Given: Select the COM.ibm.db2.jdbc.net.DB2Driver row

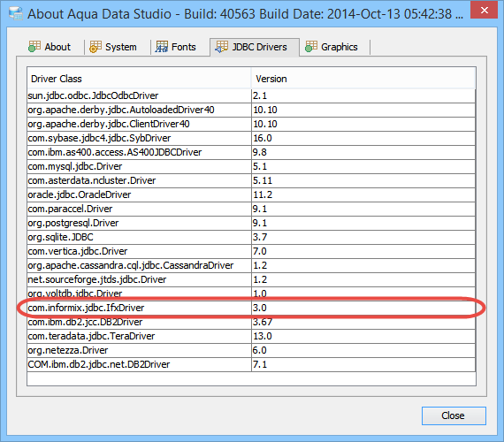Looking at the screenshot, I should coord(251,364).
